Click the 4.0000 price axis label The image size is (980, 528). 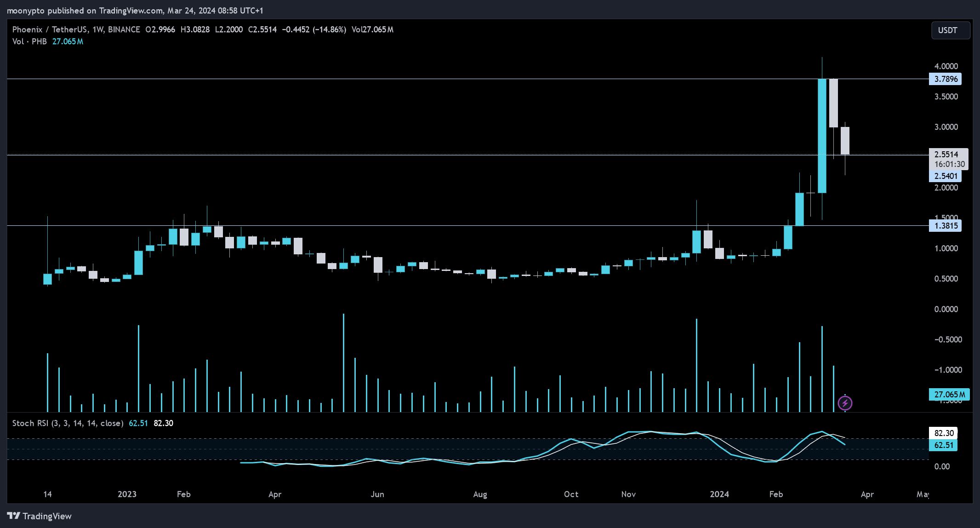coord(946,66)
